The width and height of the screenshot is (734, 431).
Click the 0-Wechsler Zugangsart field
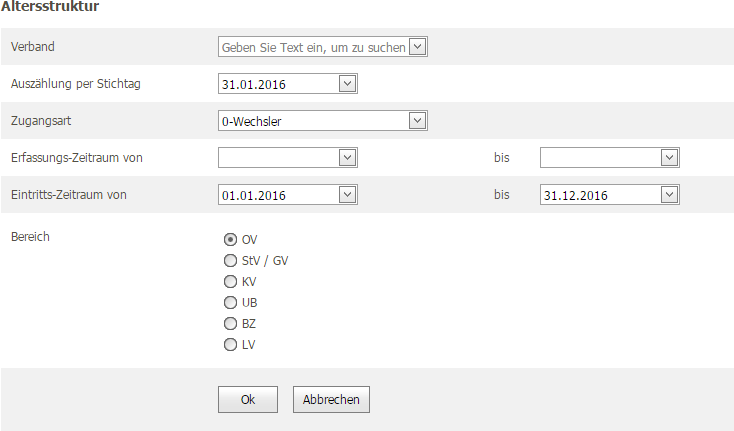click(x=314, y=121)
